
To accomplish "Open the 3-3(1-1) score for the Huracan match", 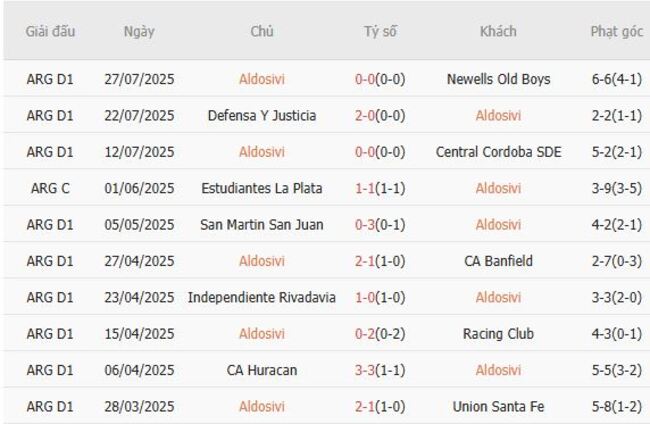I will pos(380,370).
